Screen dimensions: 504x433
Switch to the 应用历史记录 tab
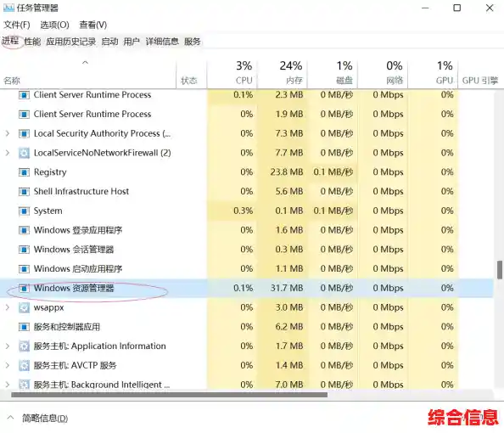pos(71,42)
